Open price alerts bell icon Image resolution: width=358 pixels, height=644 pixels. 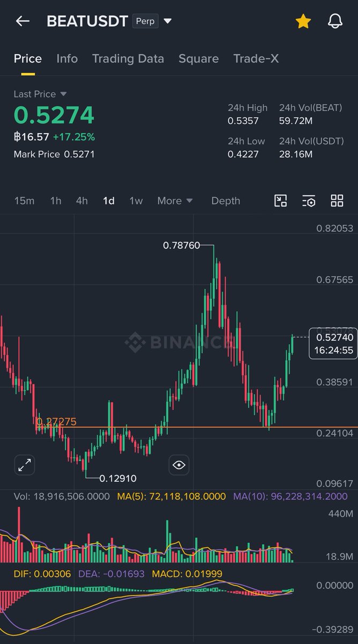(335, 21)
